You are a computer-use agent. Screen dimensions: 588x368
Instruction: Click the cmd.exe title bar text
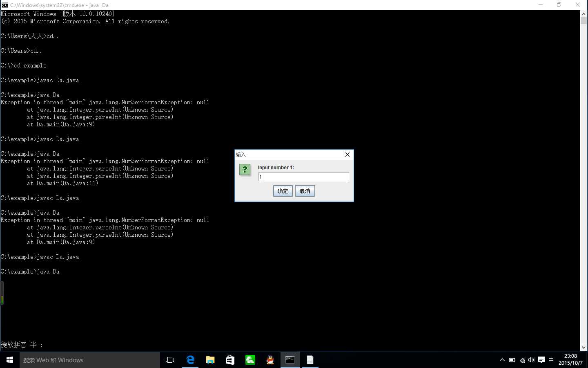coord(59,5)
